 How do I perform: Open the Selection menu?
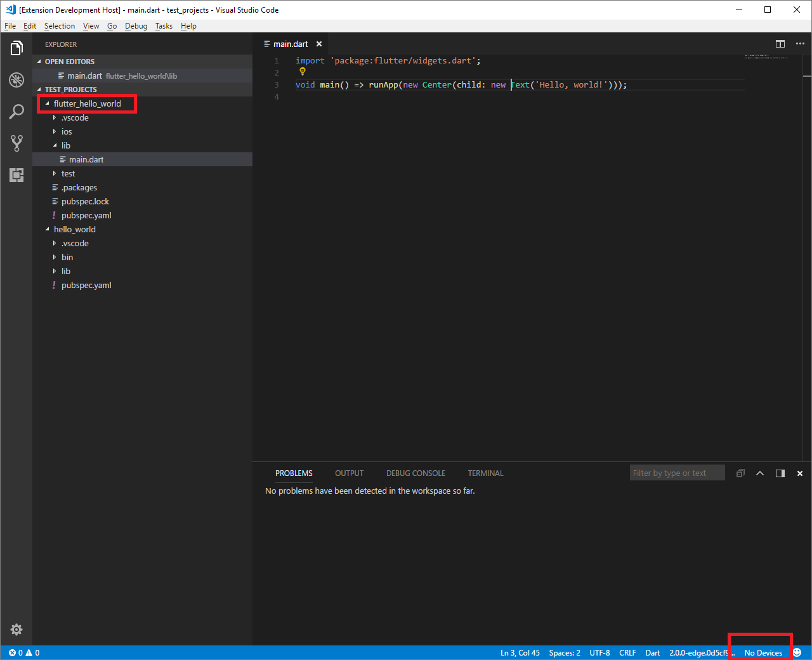[x=60, y=26]
